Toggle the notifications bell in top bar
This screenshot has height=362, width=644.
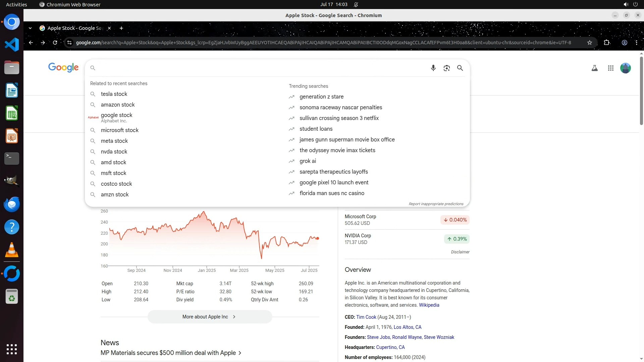(356, 5)
